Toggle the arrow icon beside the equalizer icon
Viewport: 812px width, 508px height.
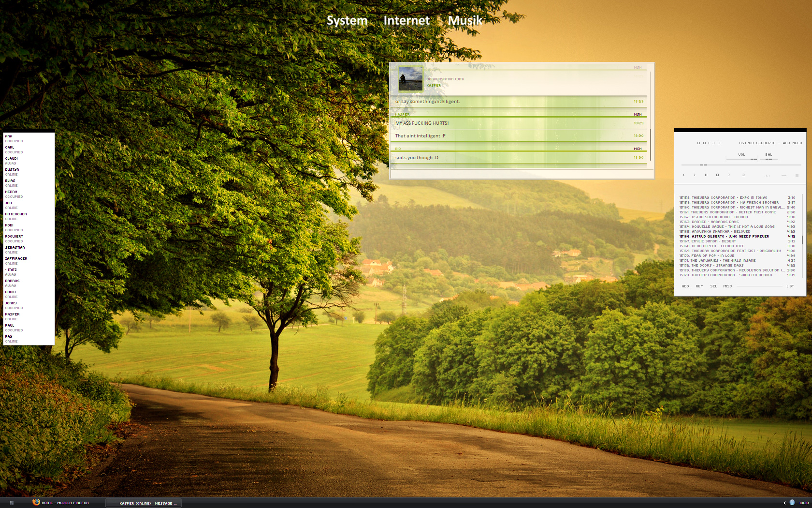[x=783, y=176]
